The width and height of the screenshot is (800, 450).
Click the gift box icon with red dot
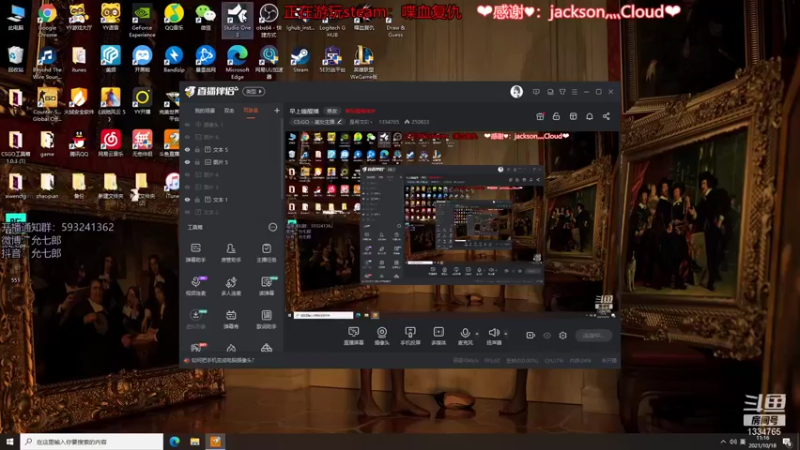tap(540, 116)
